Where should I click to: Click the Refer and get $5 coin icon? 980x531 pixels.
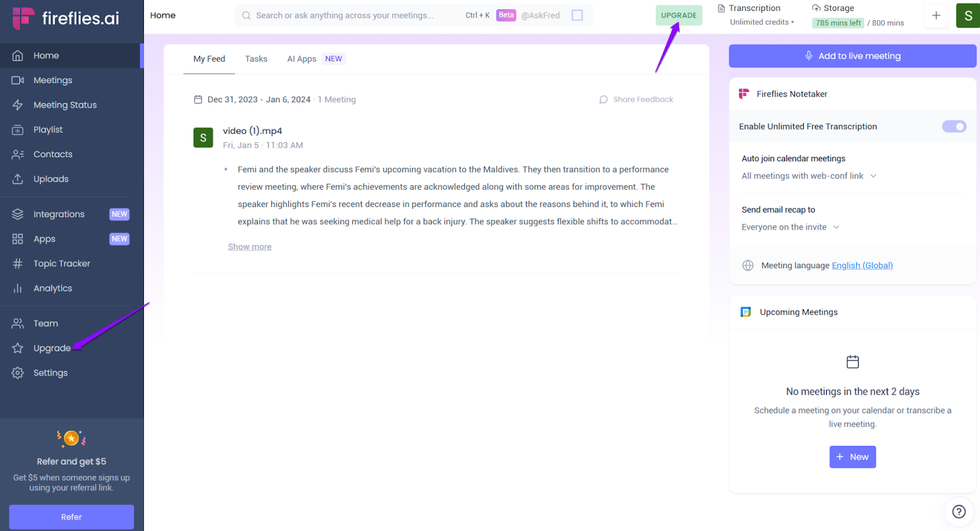point(72,438)
